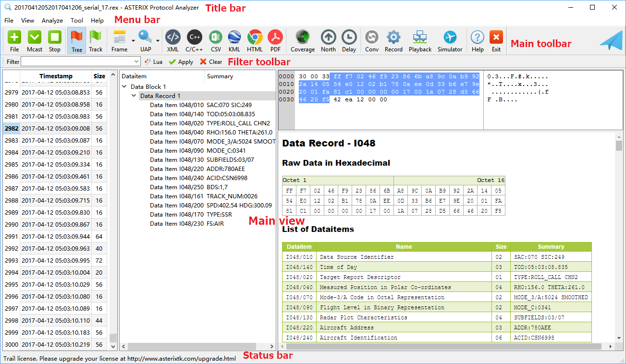Click inside the Filter combo box
626x364 pixels.
click(x=77, y=62)
